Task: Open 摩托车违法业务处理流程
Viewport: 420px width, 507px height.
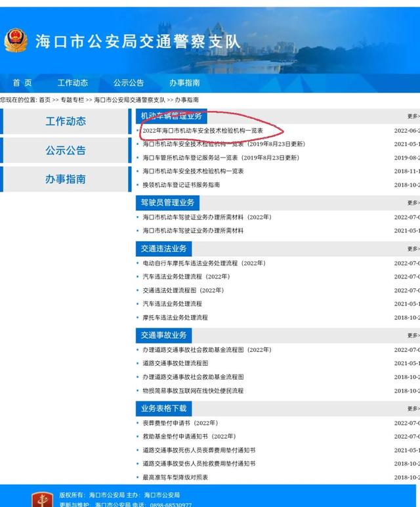Action: coord(175,317)
